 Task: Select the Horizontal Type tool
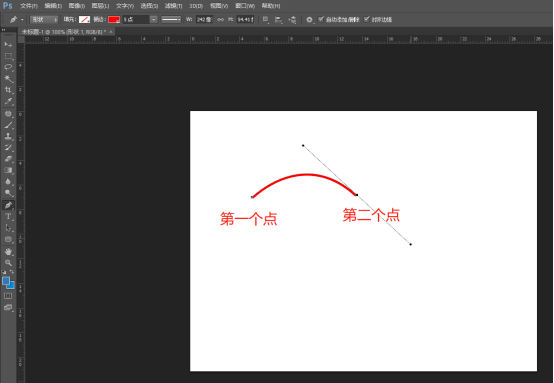pyautogui.click(x=8, y=216)
